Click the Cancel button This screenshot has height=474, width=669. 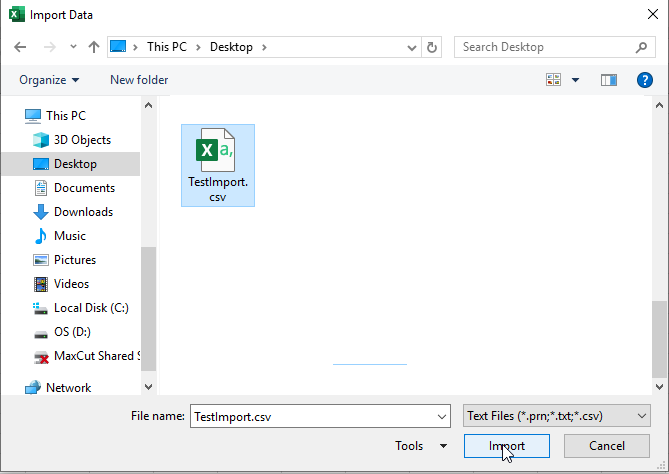(607, 446)
